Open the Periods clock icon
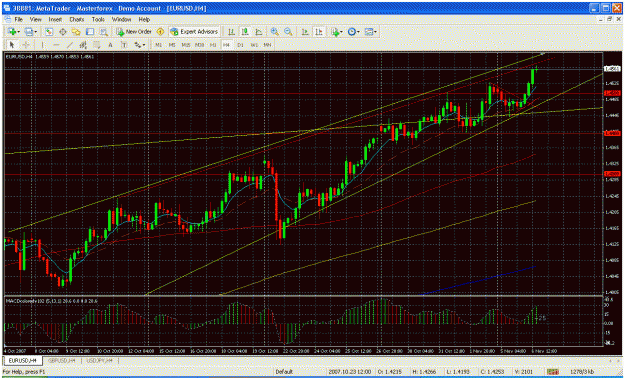This screenshot has height=378, width=625. 352,32
